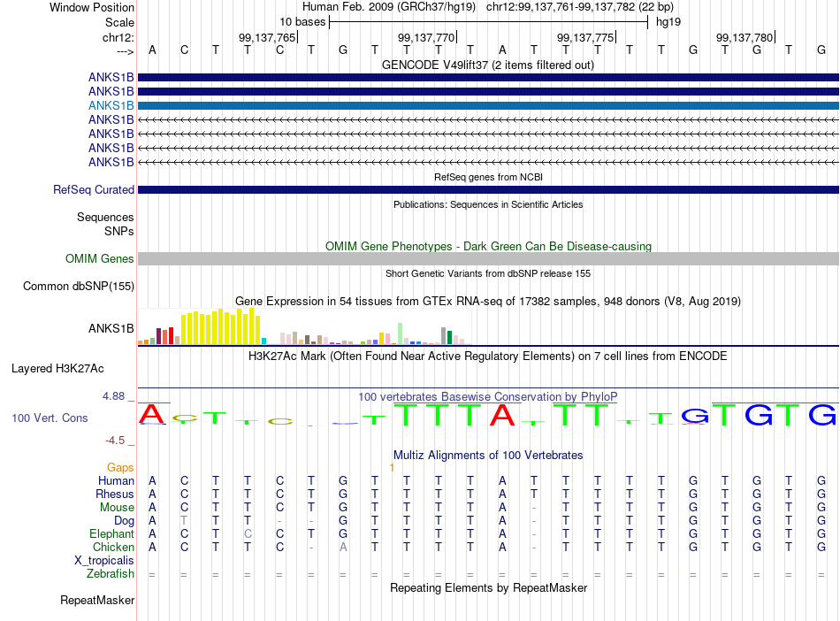Click the Multiz Alignments of 100 Vertebrates title
The image size is (840, 621).
point(488,456)
